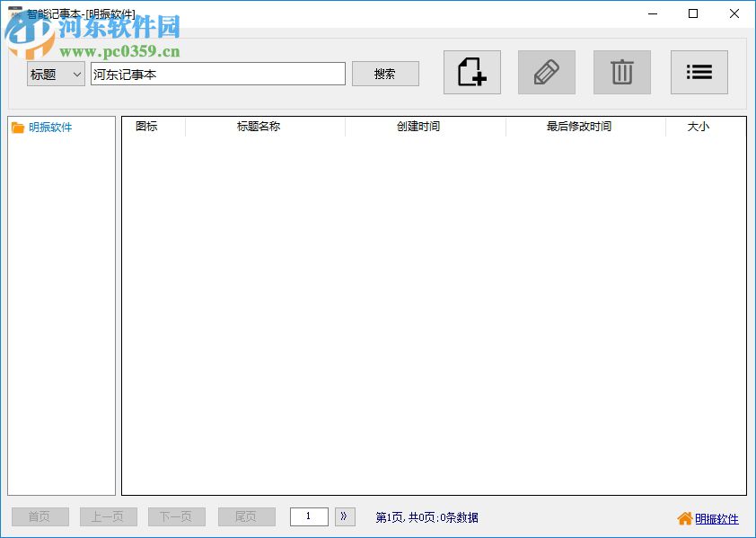Jump to last page using 尾页

246,516
